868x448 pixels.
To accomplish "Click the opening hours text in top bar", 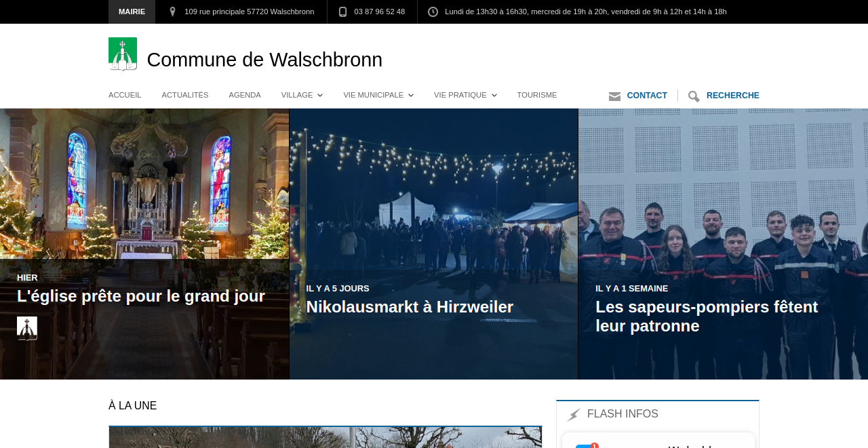I will (x=586, y=12).
